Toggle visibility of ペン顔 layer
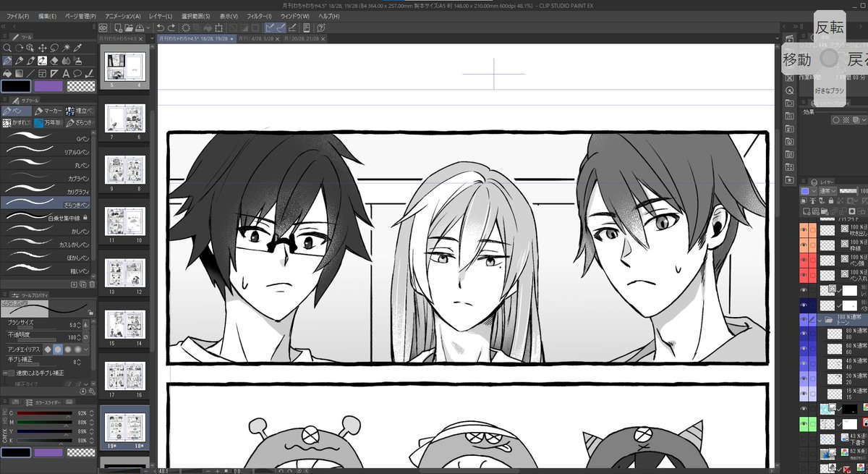The image size is (868, 474). coord(804,260)
